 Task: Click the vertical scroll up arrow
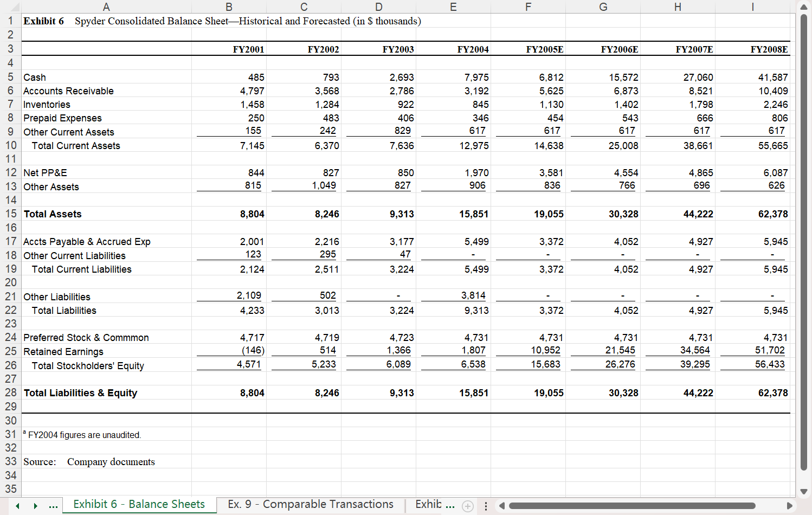pyautogui.click(x=804, y=7)
